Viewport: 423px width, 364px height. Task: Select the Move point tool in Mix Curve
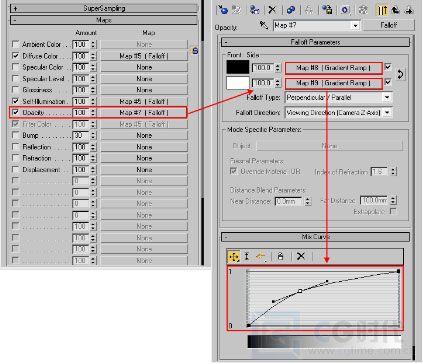[234, 257]
